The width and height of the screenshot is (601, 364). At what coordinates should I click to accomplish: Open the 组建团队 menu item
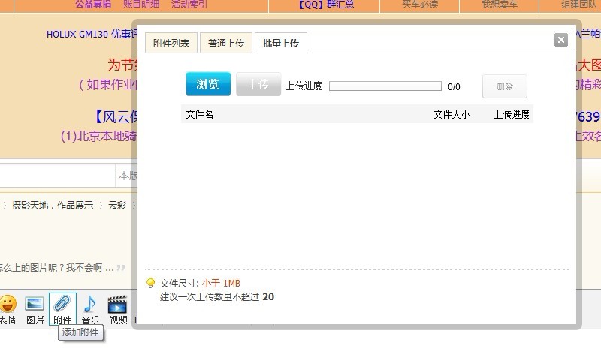[578, 4]
